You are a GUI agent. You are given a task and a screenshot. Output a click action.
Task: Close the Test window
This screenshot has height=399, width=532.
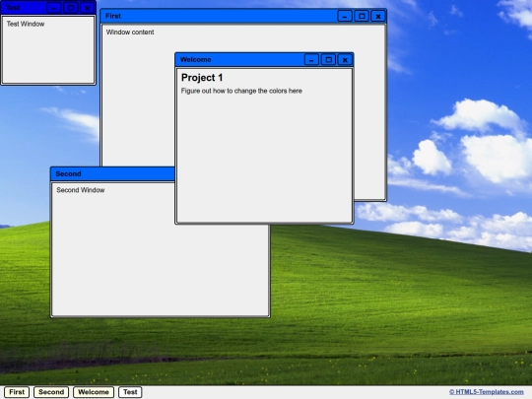pos(88,8)
